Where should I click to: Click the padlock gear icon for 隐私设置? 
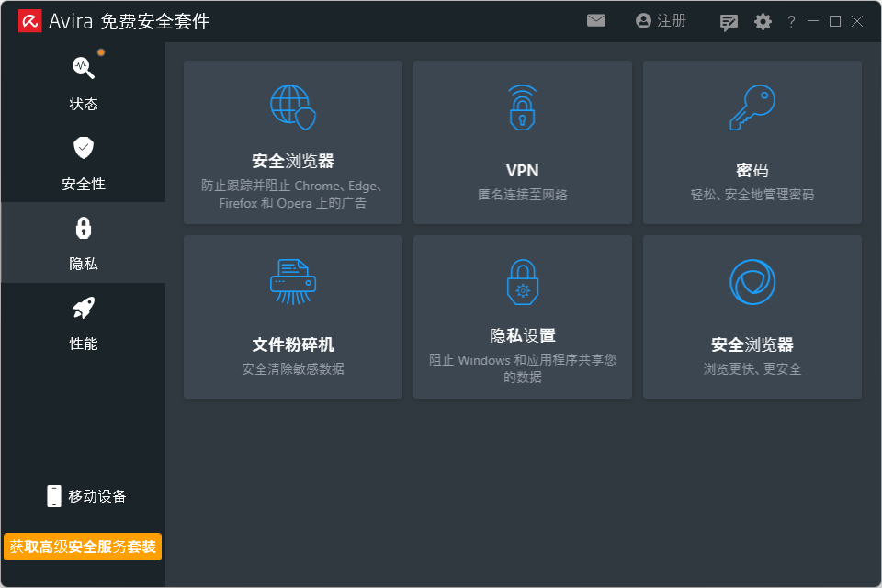tap(523, 282)
